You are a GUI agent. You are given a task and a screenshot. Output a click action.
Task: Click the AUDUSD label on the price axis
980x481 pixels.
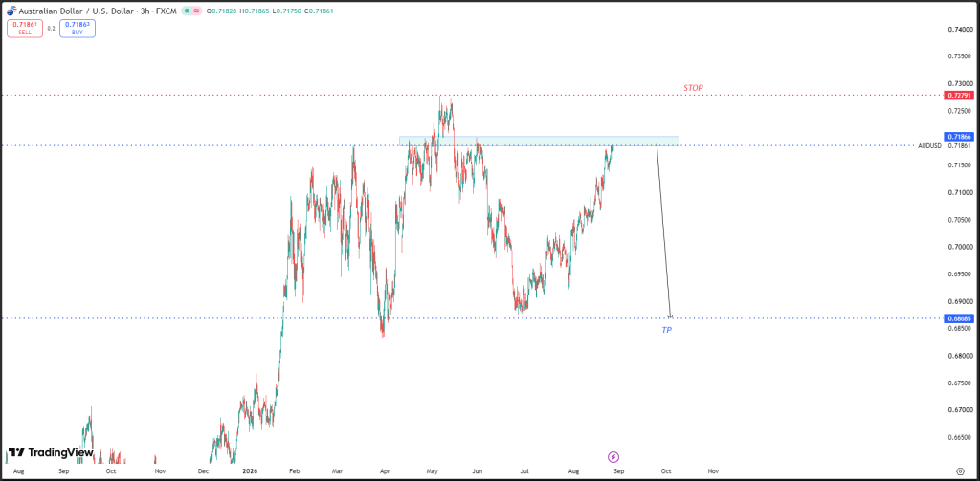click(x=930, y=146)
